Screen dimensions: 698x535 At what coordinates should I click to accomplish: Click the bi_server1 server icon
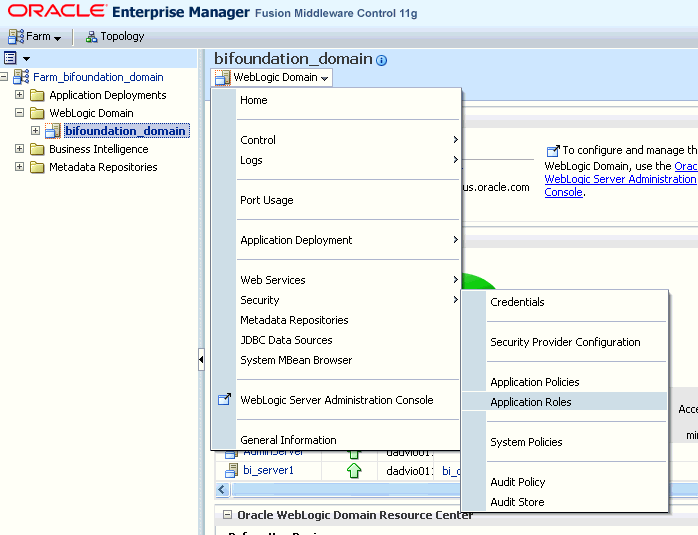230,471
